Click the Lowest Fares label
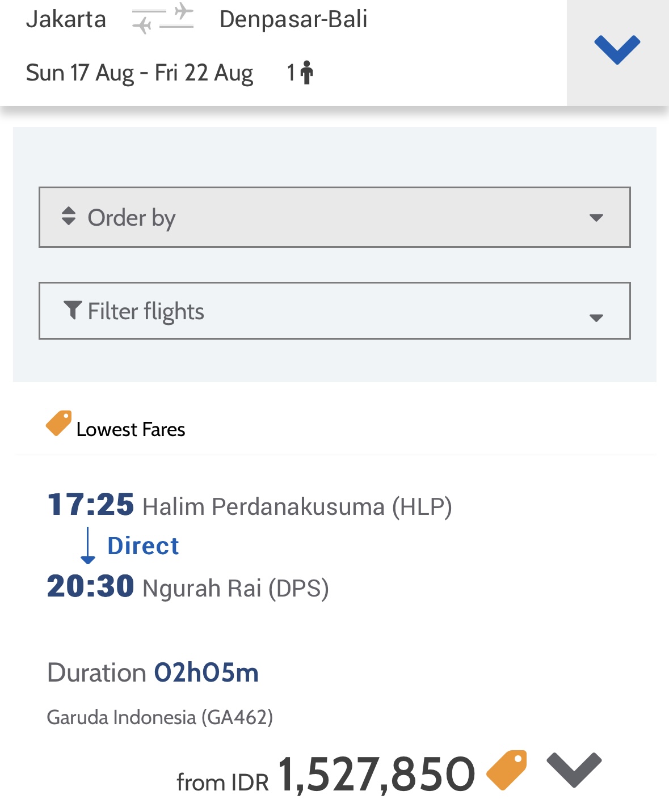The image size is (669, 812). pyautogui.click(x=131, y=430)
